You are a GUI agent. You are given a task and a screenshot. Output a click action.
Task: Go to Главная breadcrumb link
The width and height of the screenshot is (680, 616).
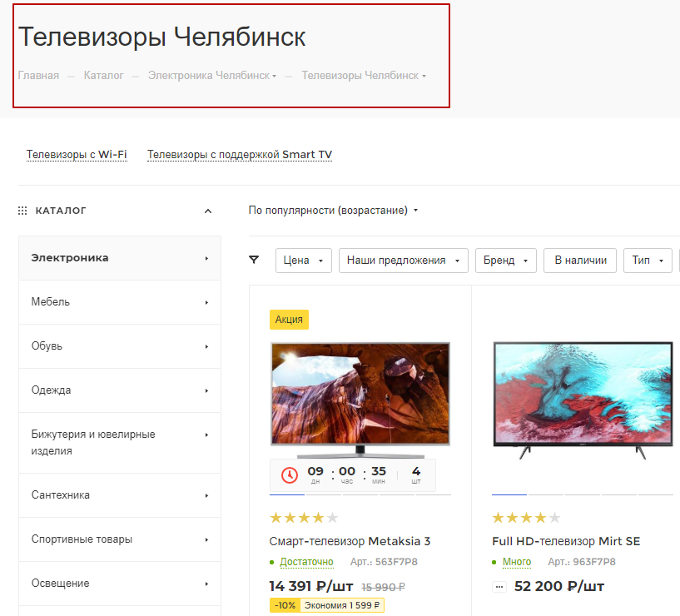click(38, 76)
